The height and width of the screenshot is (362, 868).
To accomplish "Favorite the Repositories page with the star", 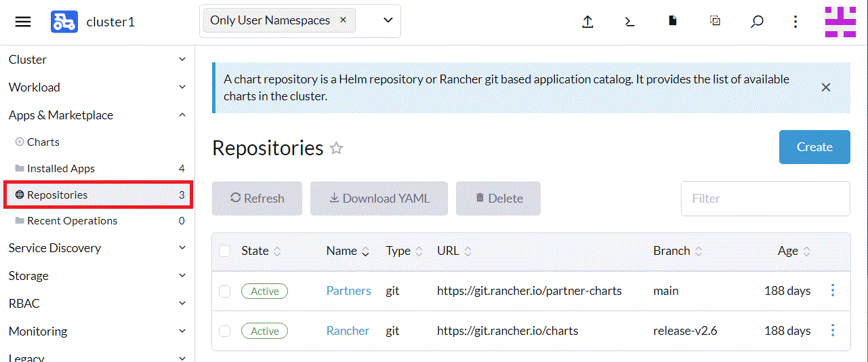I will coord(336,148).
